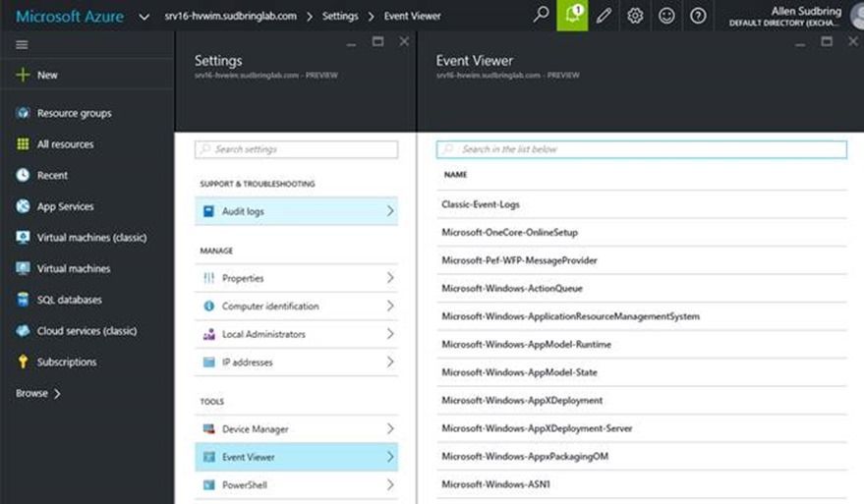
Task: Toggle the hamburger sidebar menu
Action: (22, 45)
